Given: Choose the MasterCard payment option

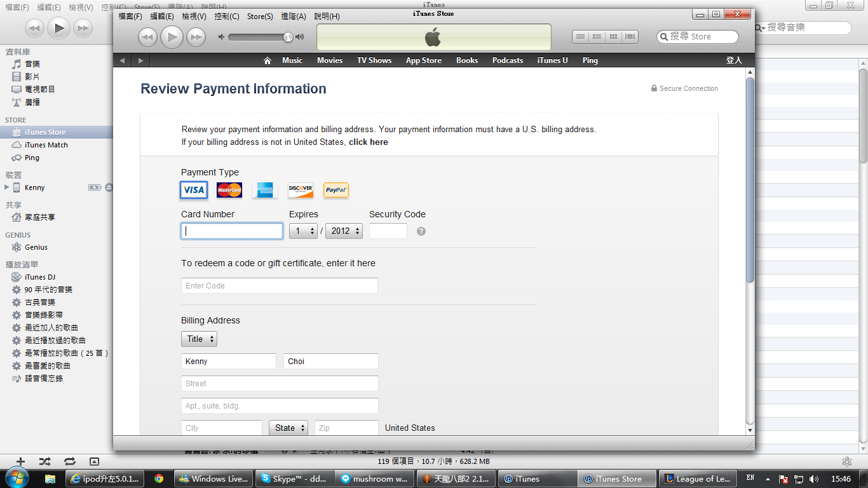Looking at the screenshot, I should tap(229, 190).
